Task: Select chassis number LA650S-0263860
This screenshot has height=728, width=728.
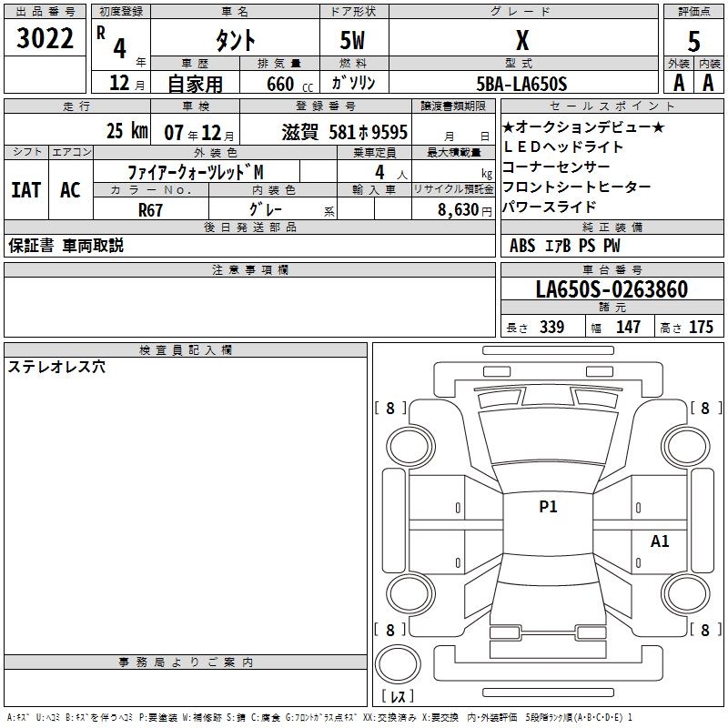Action: pyautogui.click(x=612, y=290)
